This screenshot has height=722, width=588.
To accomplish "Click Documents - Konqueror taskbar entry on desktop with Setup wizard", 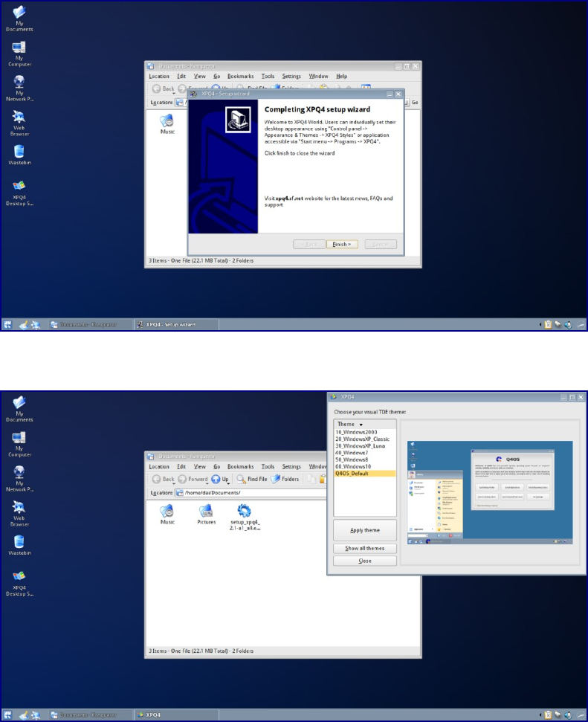I will 89,325.
